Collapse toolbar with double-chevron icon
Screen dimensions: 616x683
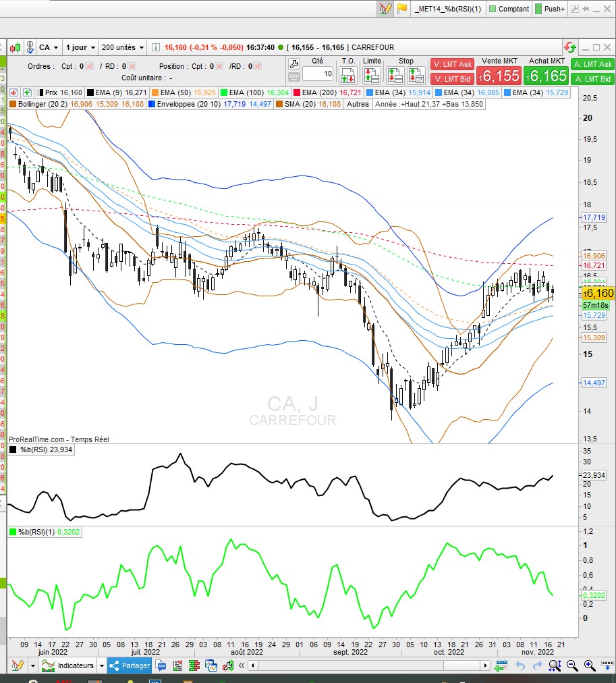(241, 665)
